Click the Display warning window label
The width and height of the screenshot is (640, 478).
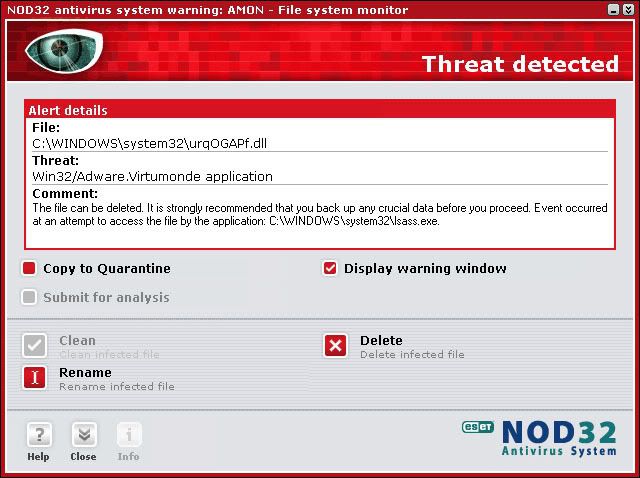click(x=425, y=269)
